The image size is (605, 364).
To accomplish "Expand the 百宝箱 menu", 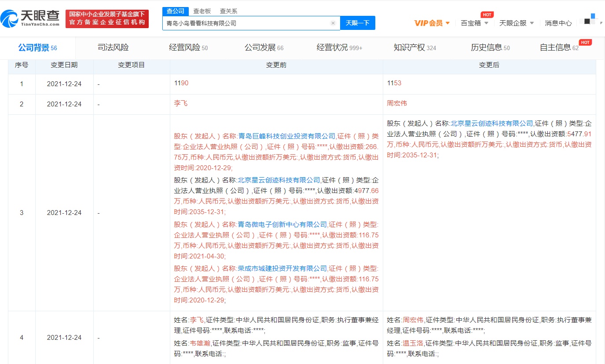I will [474, 23].
